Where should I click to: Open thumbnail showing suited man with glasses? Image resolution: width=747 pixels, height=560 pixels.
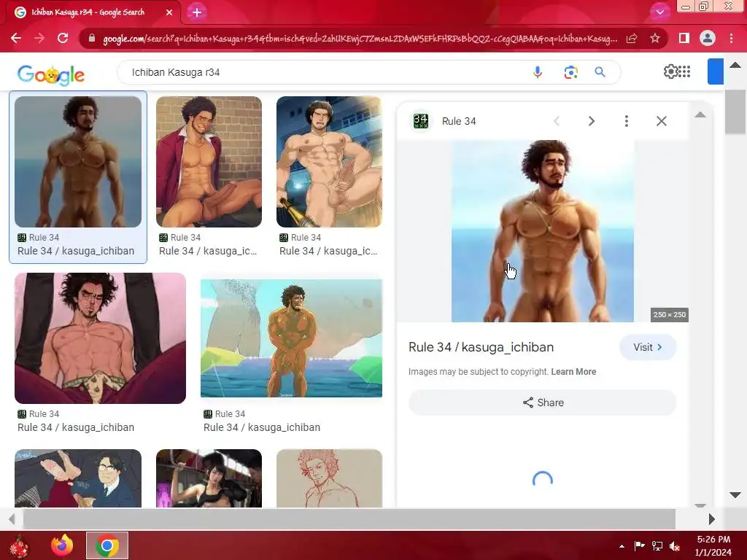point(78,478)
